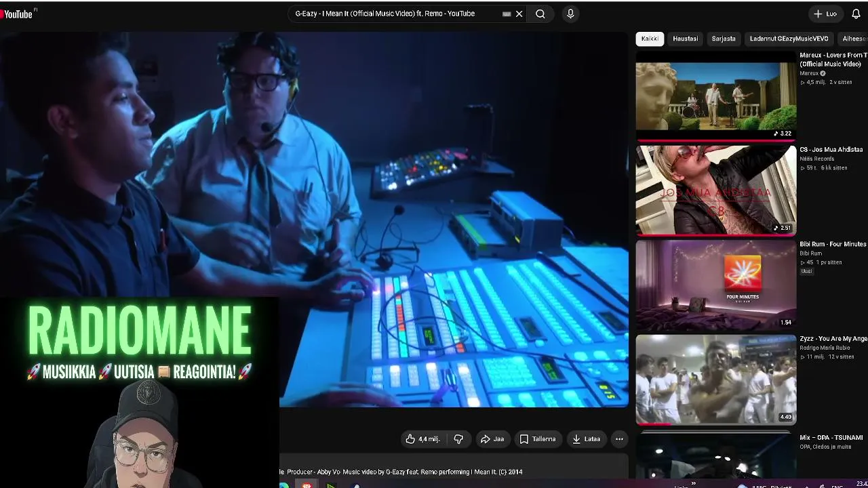The width and height of the screenshot is (868, 488).
Task: Open the Mareux Lovers From The Past thumbnail
Action: (x=716, y=96)
